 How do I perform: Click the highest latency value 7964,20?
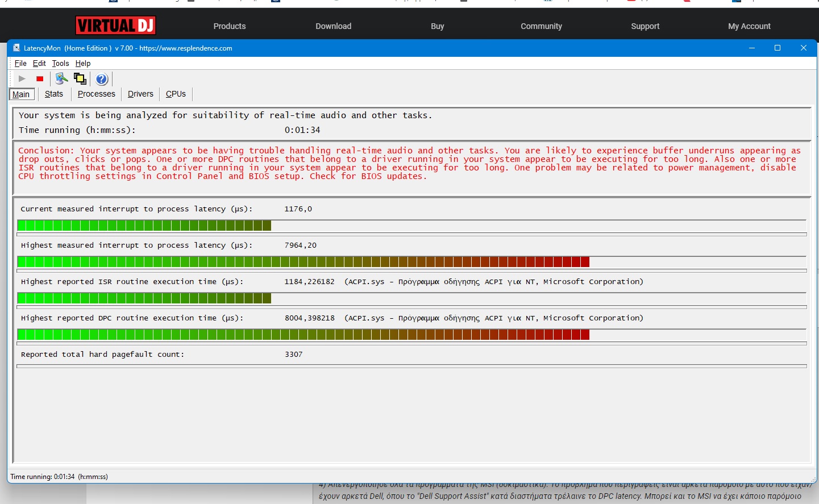301,245
